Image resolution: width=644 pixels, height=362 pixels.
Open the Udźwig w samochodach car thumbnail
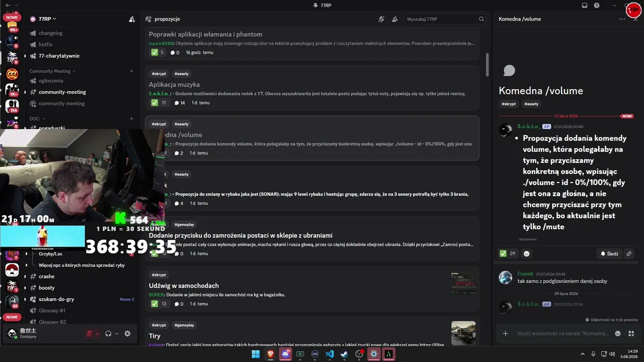click(463, 284)
